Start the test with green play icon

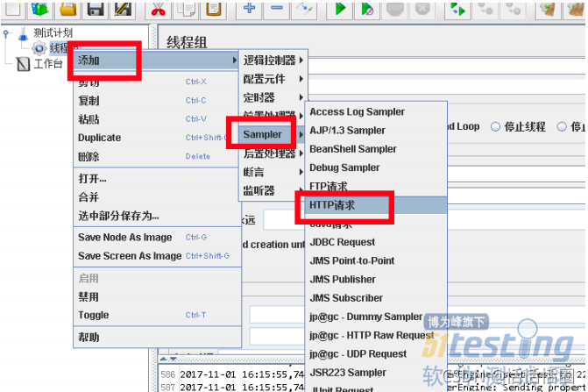[x=340, y=8]
